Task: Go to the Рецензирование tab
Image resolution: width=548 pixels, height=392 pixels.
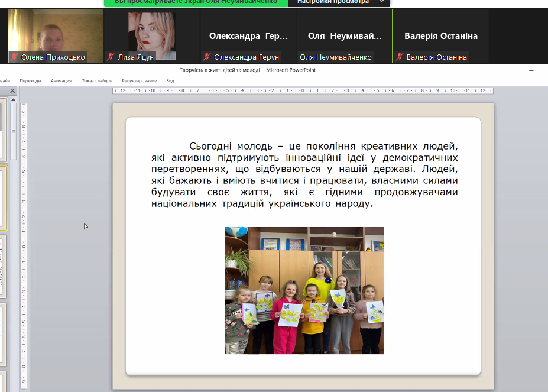Action: coord(139,80)
